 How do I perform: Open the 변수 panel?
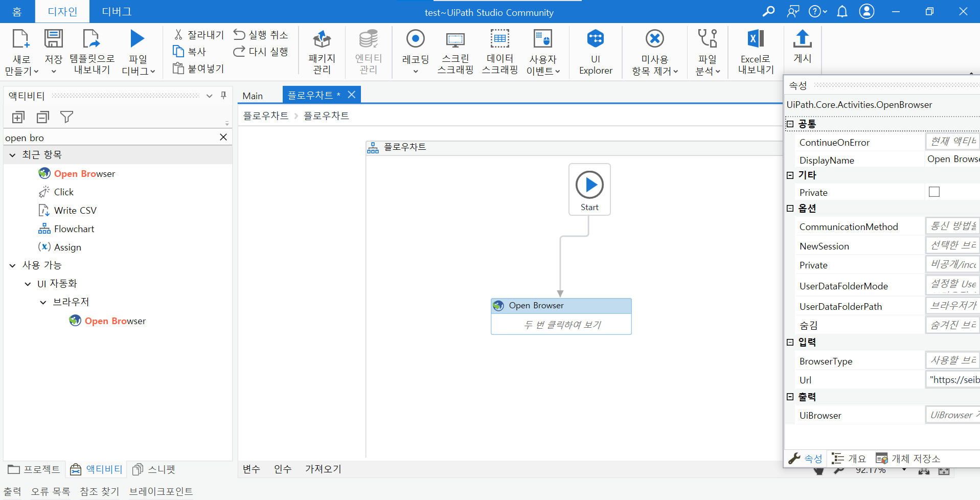coord(251,469)
